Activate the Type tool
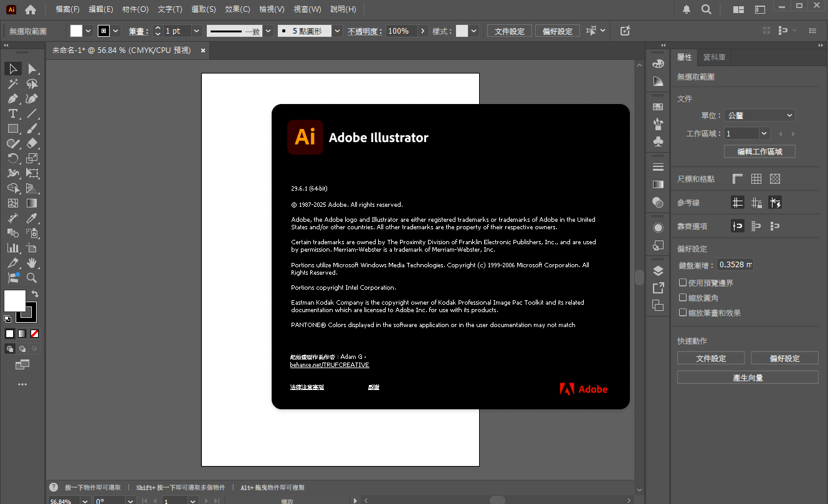This screenshot has height=504, width=828. [12, 113]
